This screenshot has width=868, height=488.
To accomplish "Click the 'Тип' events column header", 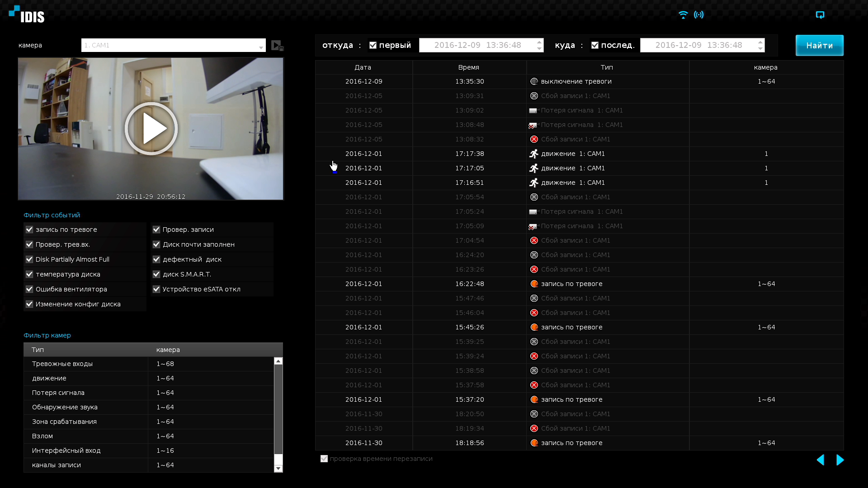I will point(607,67).
